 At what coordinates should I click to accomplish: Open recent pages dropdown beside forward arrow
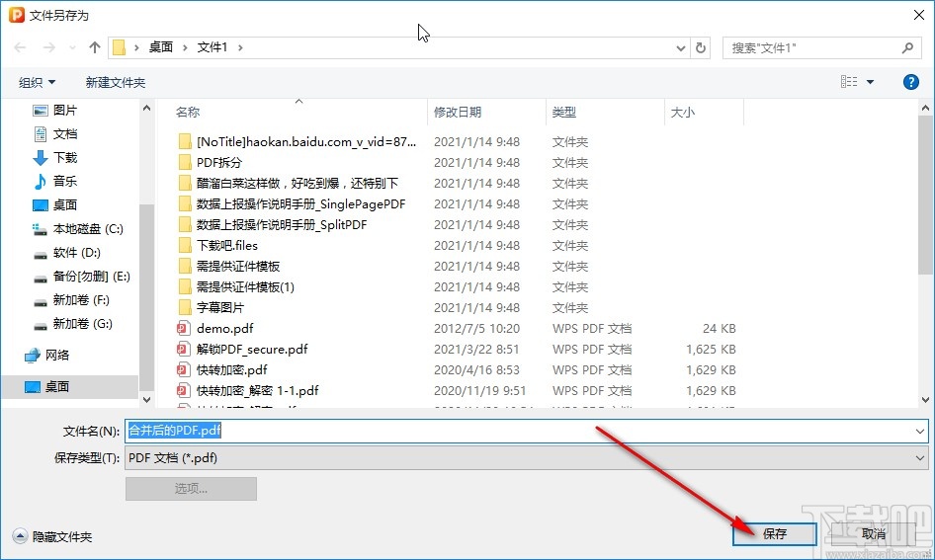click(72, 48)
